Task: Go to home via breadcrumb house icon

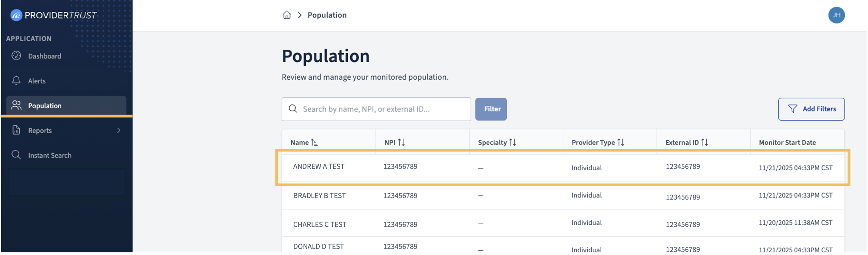Action: point(287,15)
